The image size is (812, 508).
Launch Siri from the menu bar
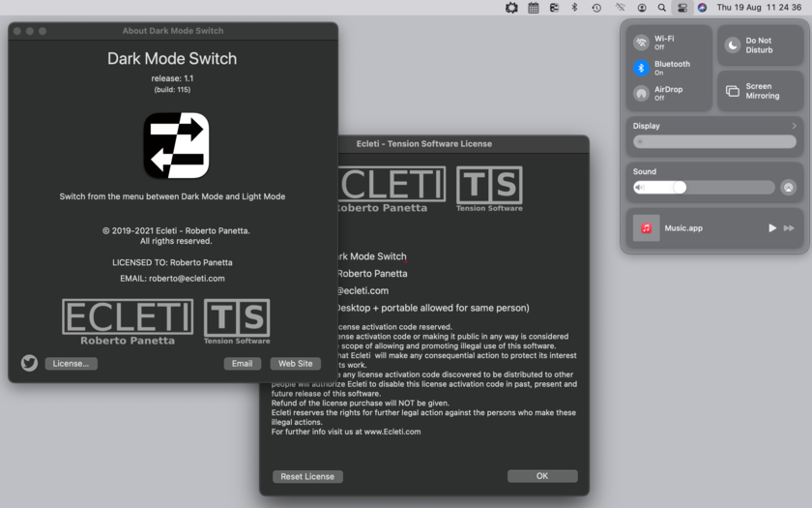702,8
